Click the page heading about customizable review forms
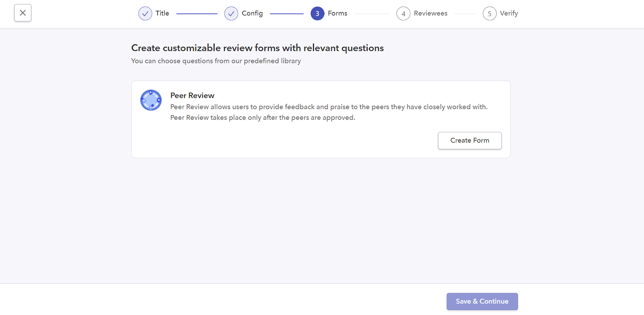Image resolution: width=644 pixels, height=315 pixels. 257,48
